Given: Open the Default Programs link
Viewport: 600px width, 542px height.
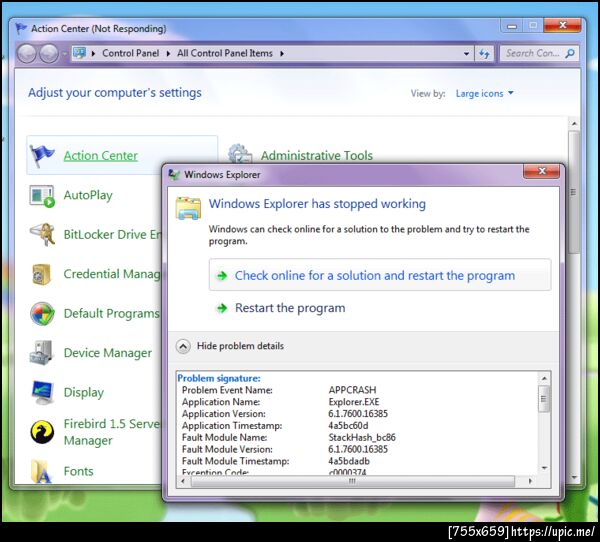Looking at the screenshot, I should pos(111,313).
